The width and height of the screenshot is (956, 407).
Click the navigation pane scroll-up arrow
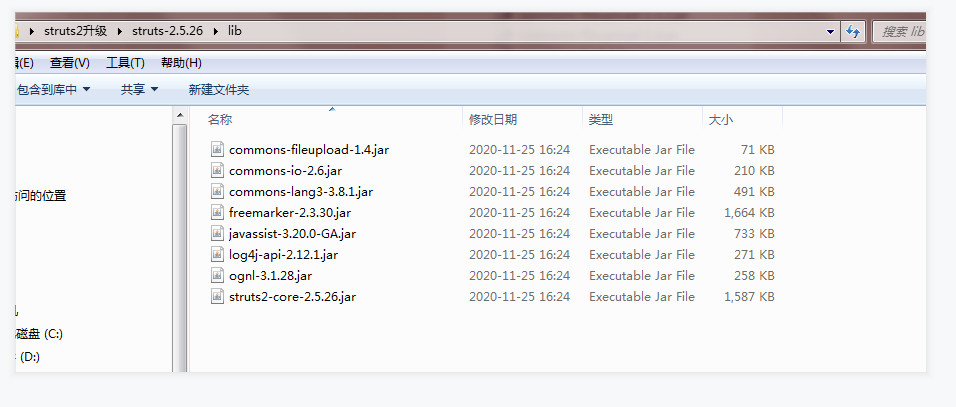click(180, 115)
